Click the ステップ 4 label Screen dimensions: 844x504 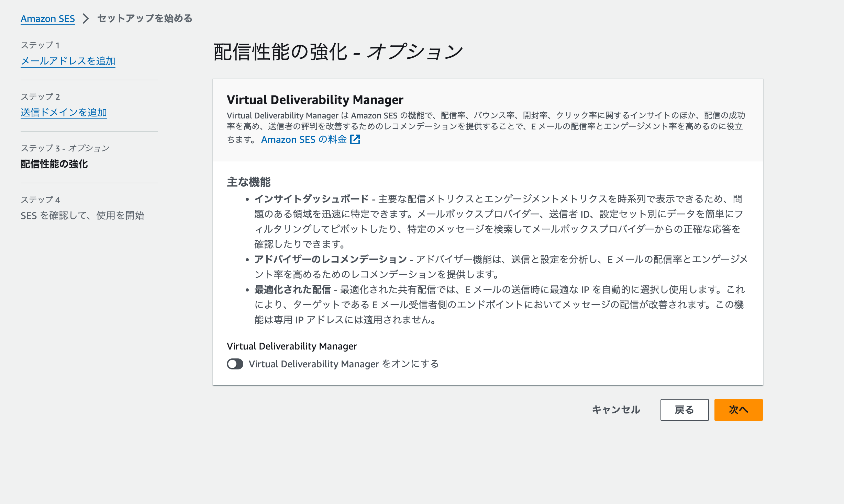40,200
